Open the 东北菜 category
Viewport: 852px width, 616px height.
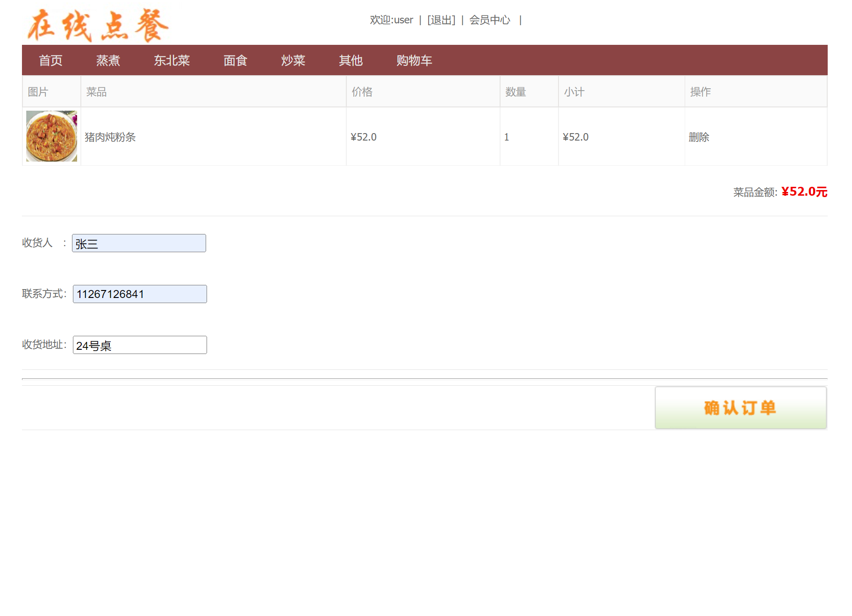[x=172, y=60]
